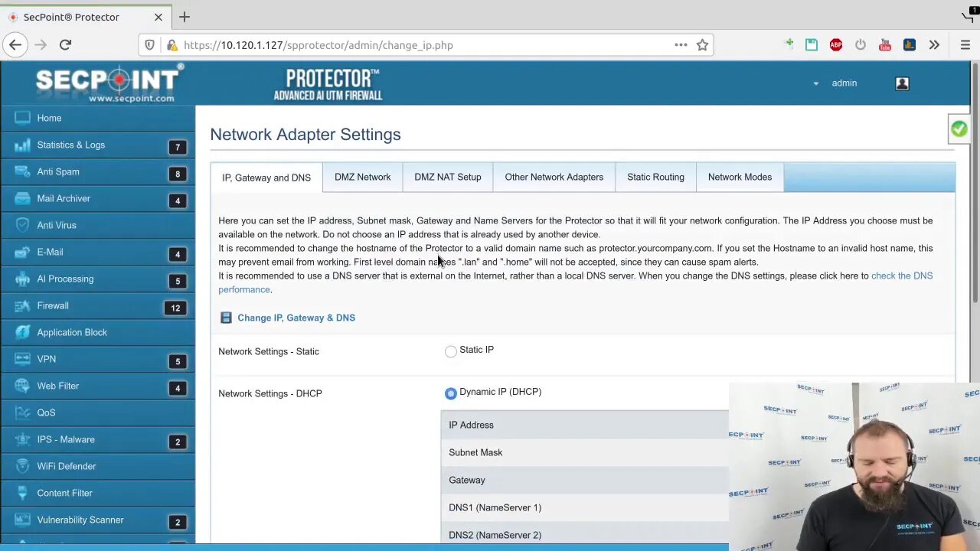Select the VPN sidebar icon
Image resolution: width=980 pixels, height=551 pixels.
(22, 359)
